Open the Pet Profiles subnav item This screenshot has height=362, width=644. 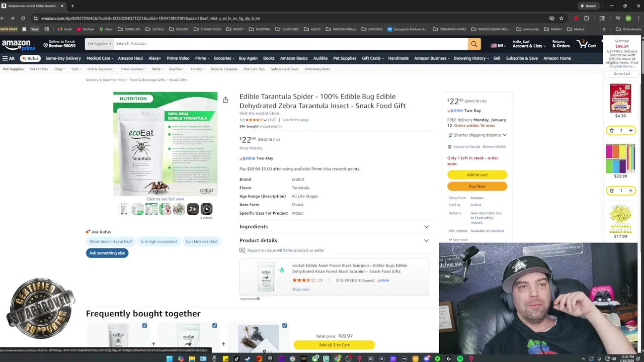[39, 69]
